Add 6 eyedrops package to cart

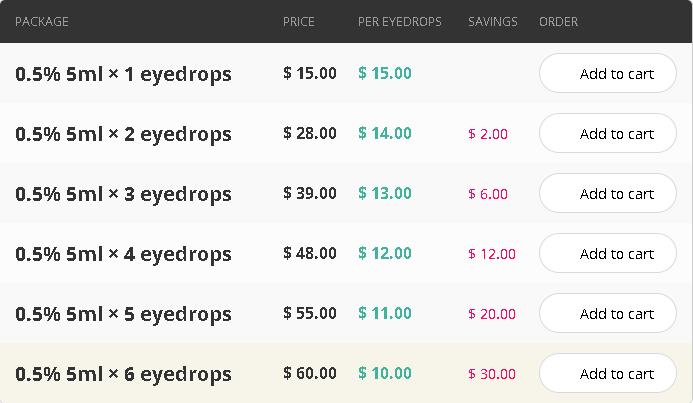tap(608, 374)
